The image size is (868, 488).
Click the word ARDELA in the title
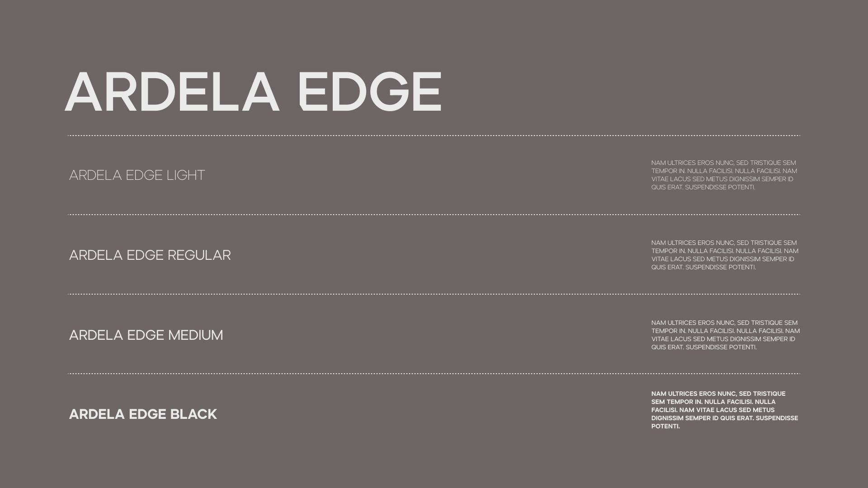[x=172, y=92]
